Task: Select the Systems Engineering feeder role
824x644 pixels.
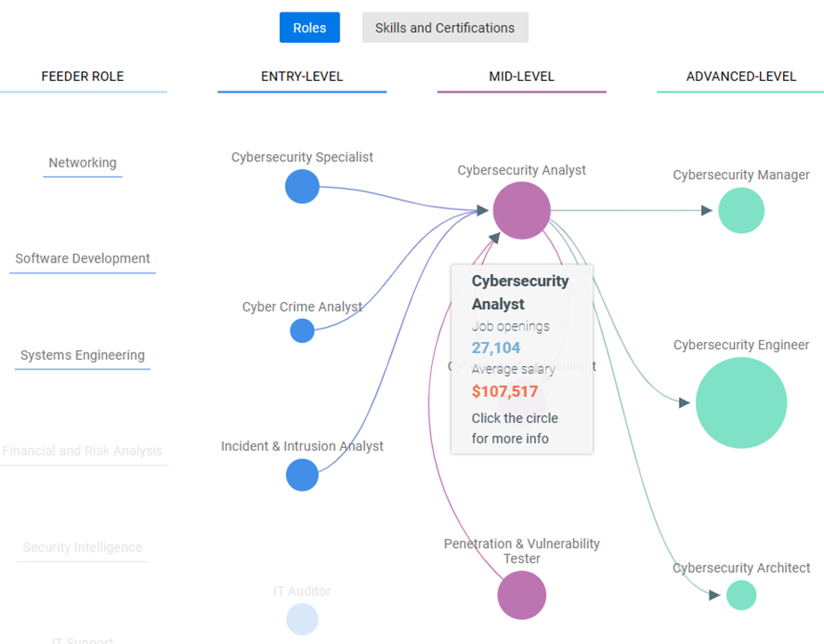Action: [83, 355]
